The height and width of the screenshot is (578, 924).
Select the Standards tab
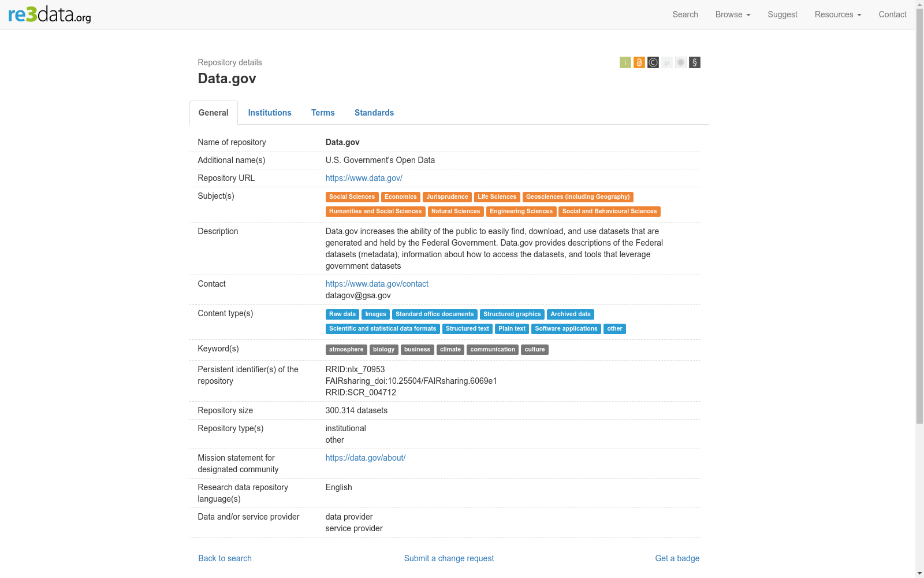pyautogui.click(x=374, y=113)
